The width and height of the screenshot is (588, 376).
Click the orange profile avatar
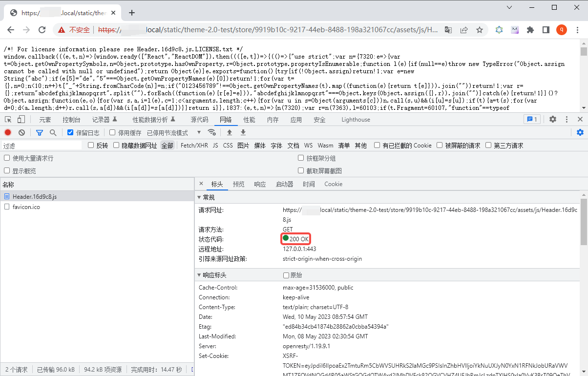click(562, 30)
